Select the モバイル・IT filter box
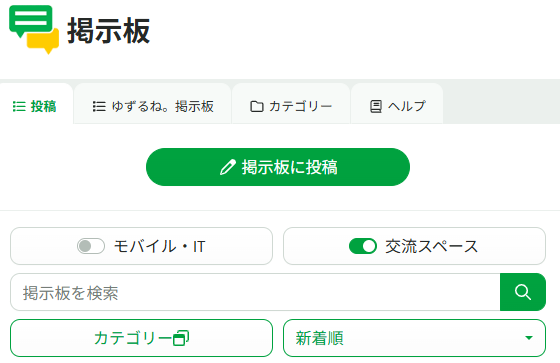The width and height of the screenshot is (560, 363). (x=141, y=246)
